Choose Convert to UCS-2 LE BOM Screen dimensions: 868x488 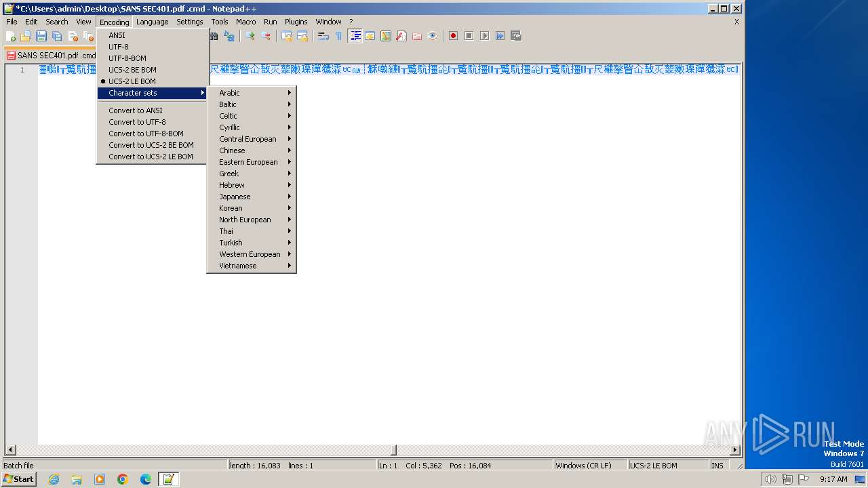coord(153,157)
